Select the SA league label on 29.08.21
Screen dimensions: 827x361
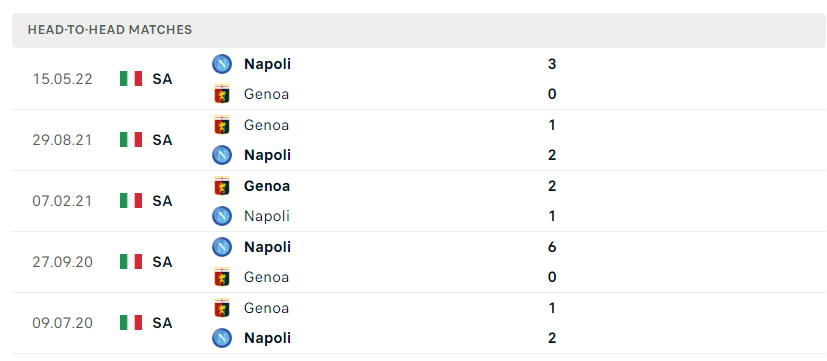(162, 140)
